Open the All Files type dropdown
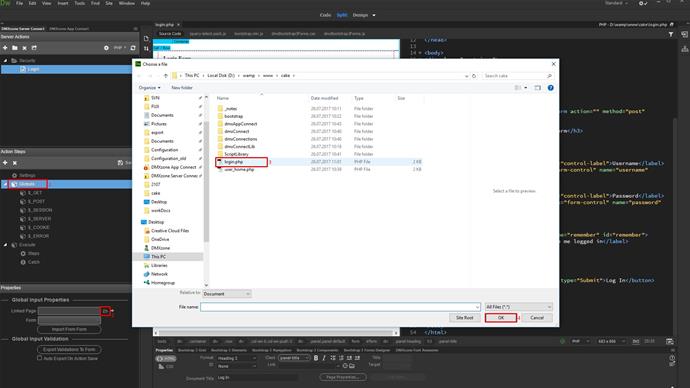The width and height of the screenshot is (690, 388). point(518,307)
